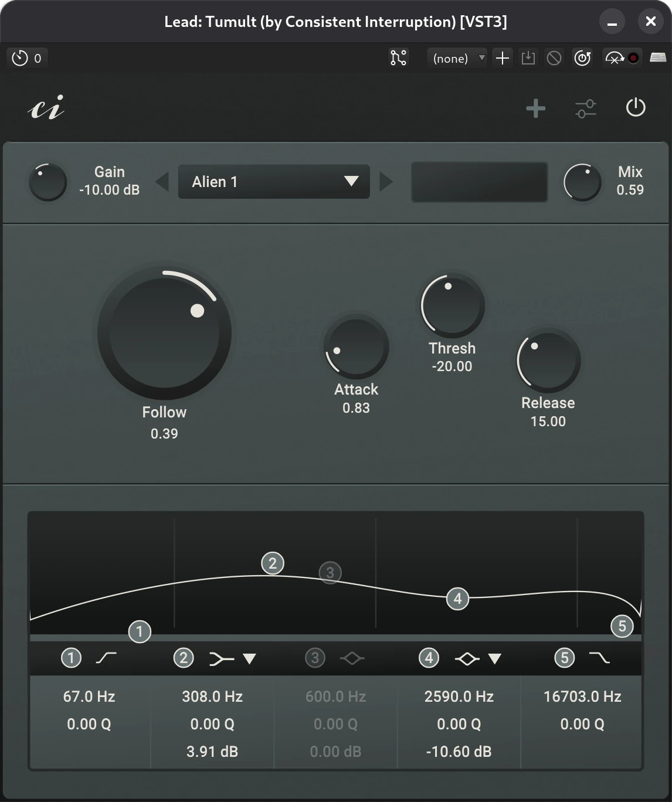The image size is (672, 802).
Task: Click the Mix 0.59 value
Action: point(630,190)
